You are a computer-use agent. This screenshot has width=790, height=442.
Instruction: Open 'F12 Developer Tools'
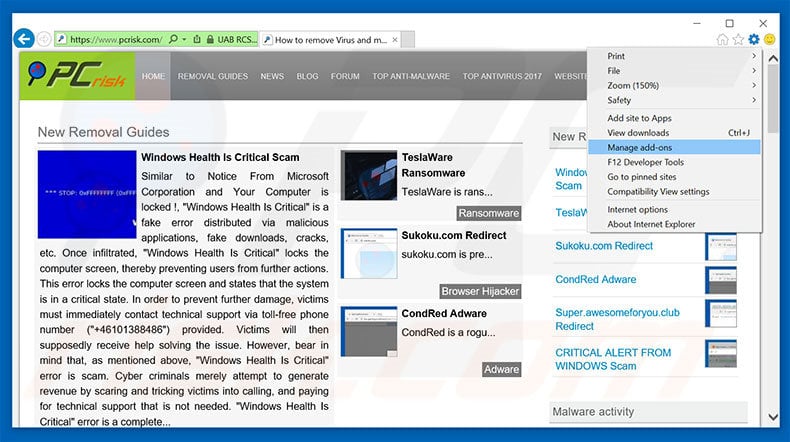674,162
